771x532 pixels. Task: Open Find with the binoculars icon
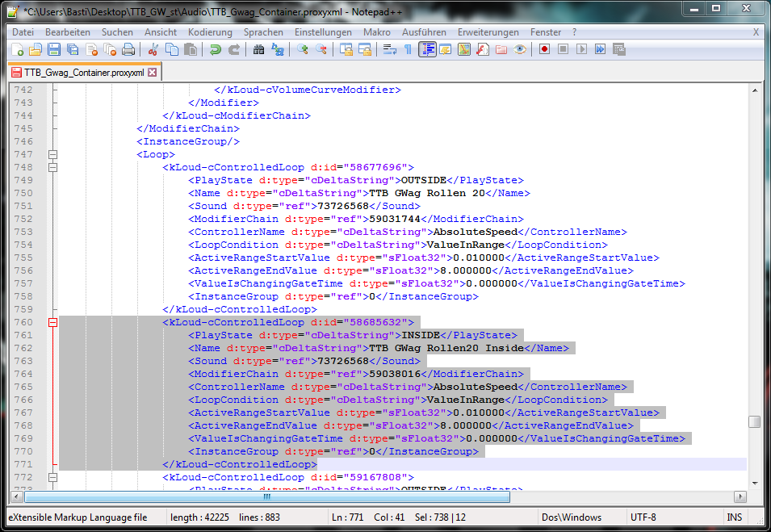(x=258, y=49)
